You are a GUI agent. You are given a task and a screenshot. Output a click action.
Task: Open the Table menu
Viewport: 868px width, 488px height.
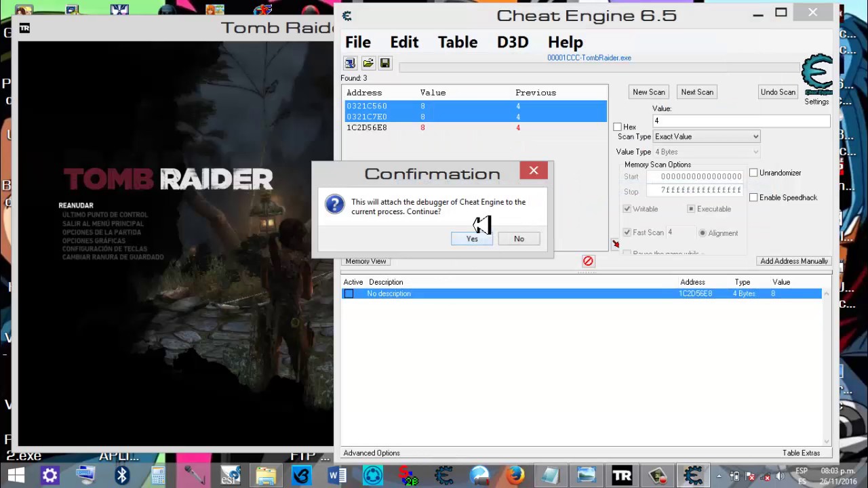tap(458, 42)
